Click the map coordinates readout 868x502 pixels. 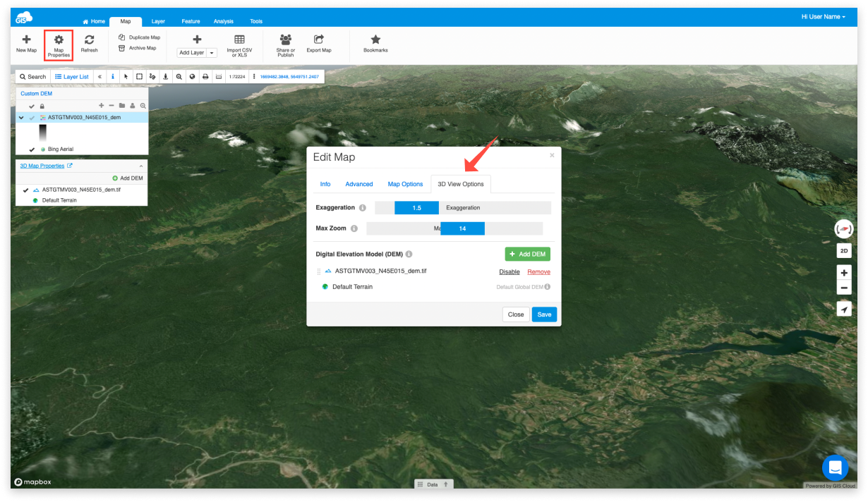[289, 76]
